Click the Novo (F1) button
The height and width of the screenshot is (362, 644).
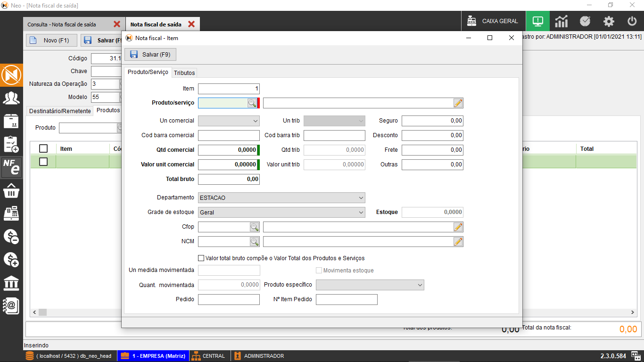click(51, 41)
